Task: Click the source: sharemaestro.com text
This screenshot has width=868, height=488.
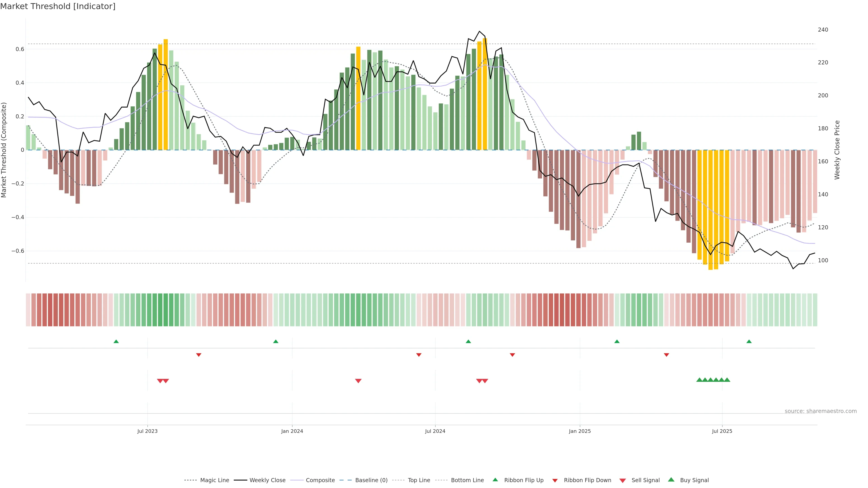Action: (x=821, y=411)
